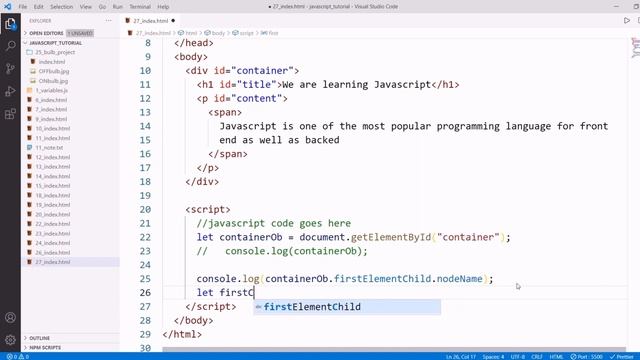Click Port : 5500 Live Server status
Screen dimensions: 640x360
click(x=587, y=356)
